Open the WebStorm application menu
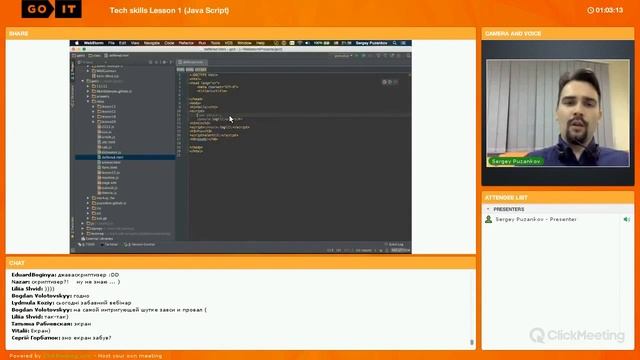The image size is (640, 360). point(94,43)
